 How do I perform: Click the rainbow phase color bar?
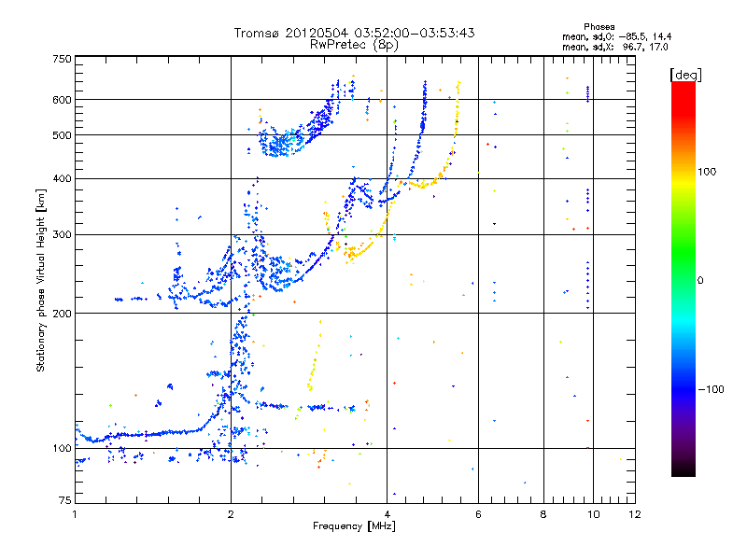tap(684, 279)
